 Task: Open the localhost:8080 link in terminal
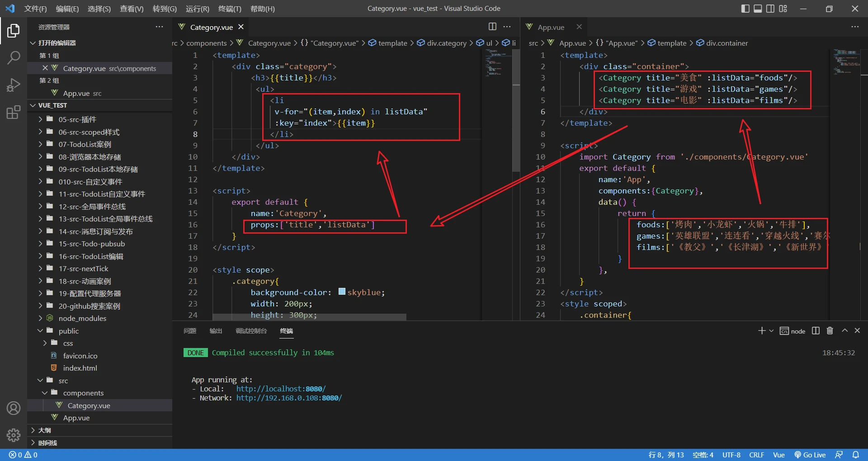[x=281, y=389]
